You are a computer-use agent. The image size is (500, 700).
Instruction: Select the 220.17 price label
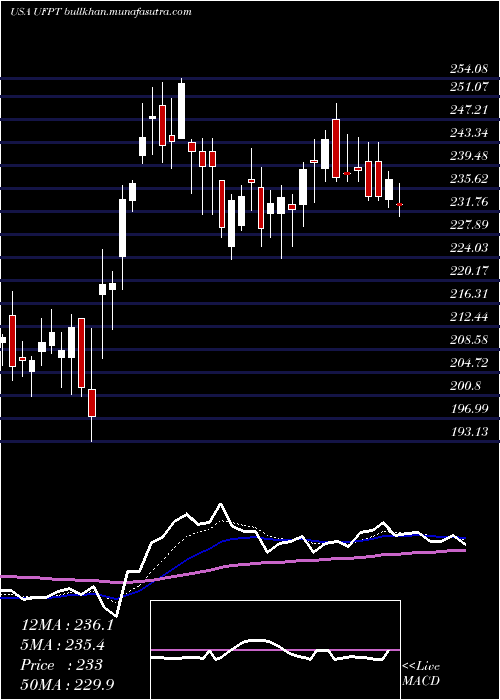point(467,271)
